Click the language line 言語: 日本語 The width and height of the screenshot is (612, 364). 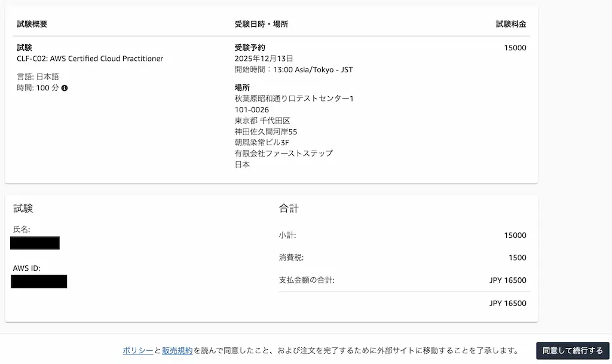click(38, 77)
